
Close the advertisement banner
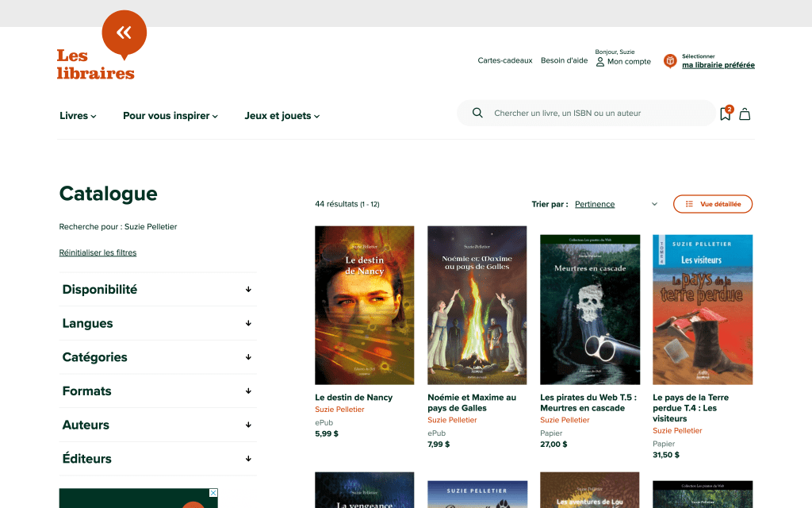pos(213,493)
